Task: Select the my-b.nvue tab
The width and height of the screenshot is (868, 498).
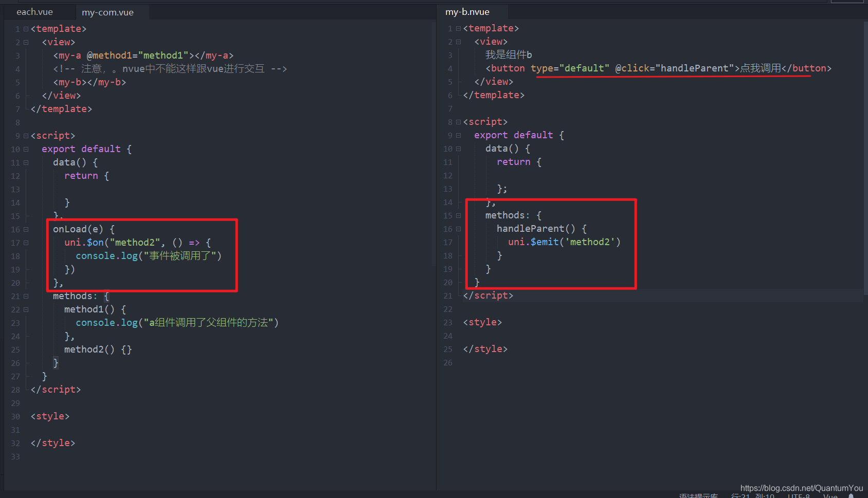Action: click(467, 12)
